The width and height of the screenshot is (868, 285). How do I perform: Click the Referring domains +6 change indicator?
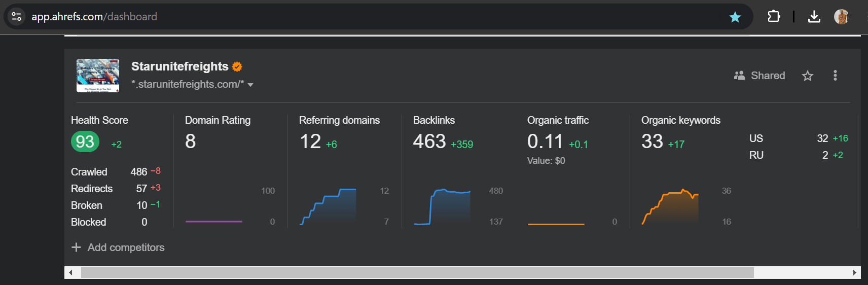(332, 145)
